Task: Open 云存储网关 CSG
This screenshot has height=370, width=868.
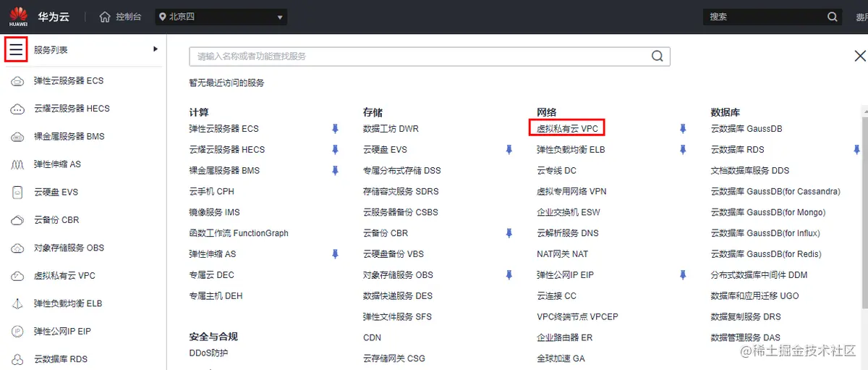Action: point(394,358)
